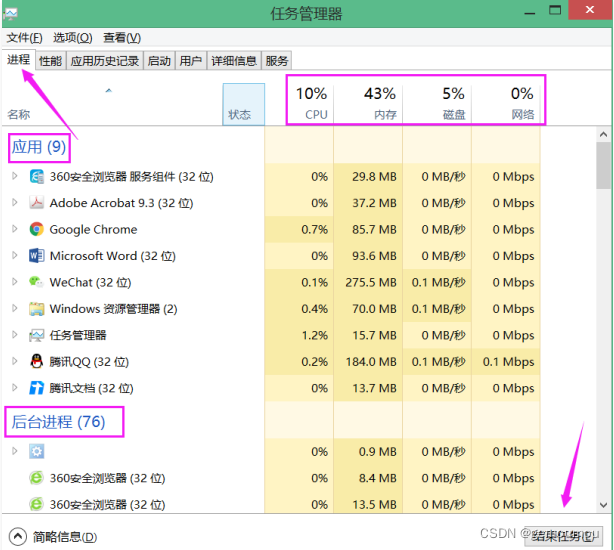
Task: Click the 简略信息 collapse arrow icon
Action: point(18,537)
